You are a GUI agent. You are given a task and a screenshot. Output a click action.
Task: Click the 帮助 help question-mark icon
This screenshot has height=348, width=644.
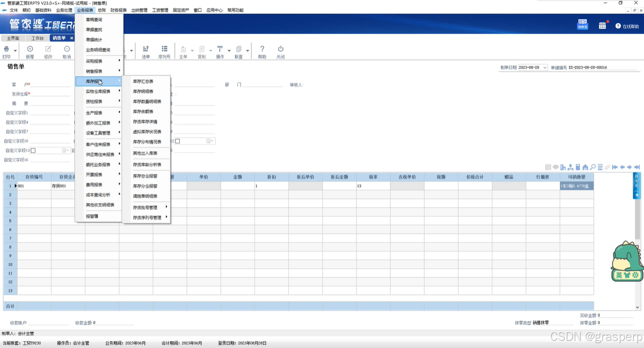262,49
